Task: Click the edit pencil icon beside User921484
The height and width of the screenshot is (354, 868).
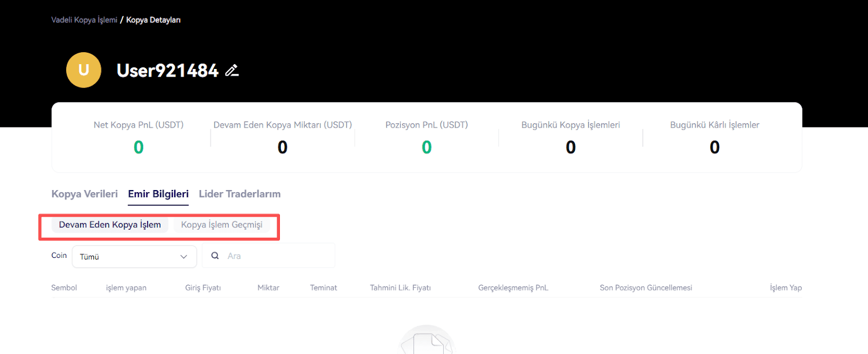Action: click(x=232, y=71)
